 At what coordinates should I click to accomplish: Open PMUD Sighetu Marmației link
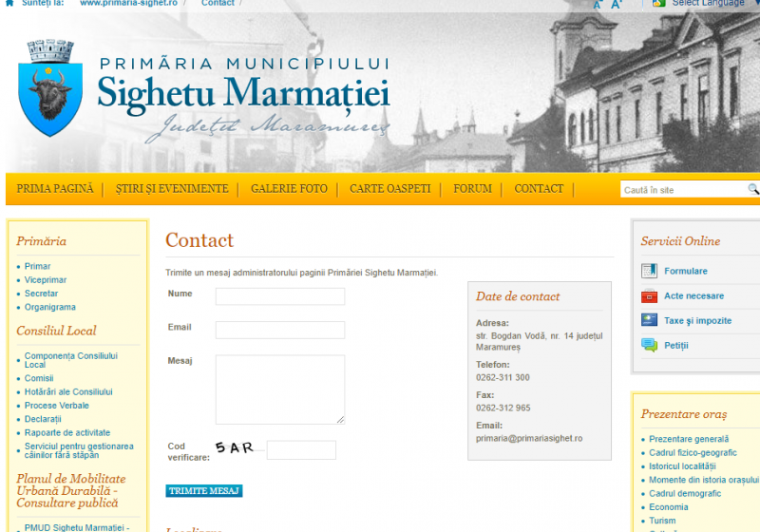point(77,527)
